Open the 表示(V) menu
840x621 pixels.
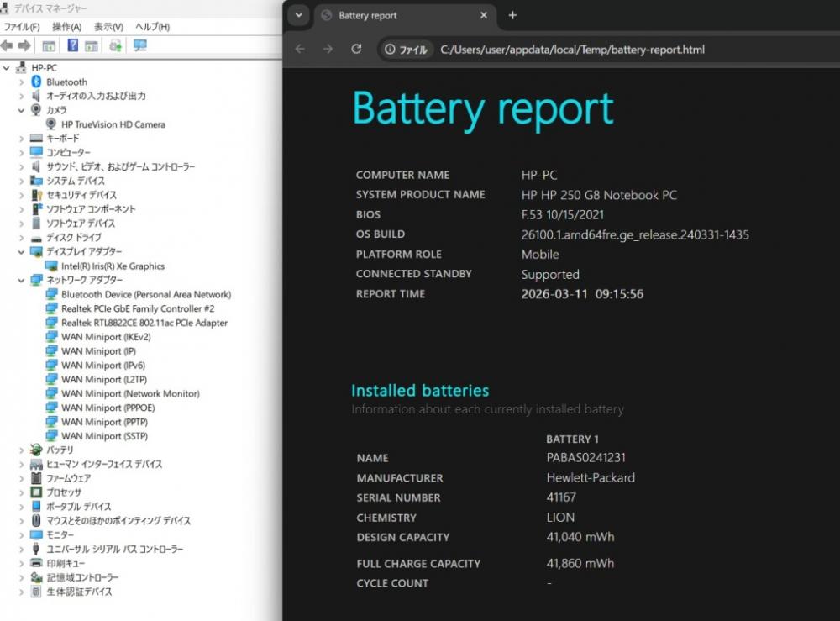pyautogui.click(x=108, y=27)
